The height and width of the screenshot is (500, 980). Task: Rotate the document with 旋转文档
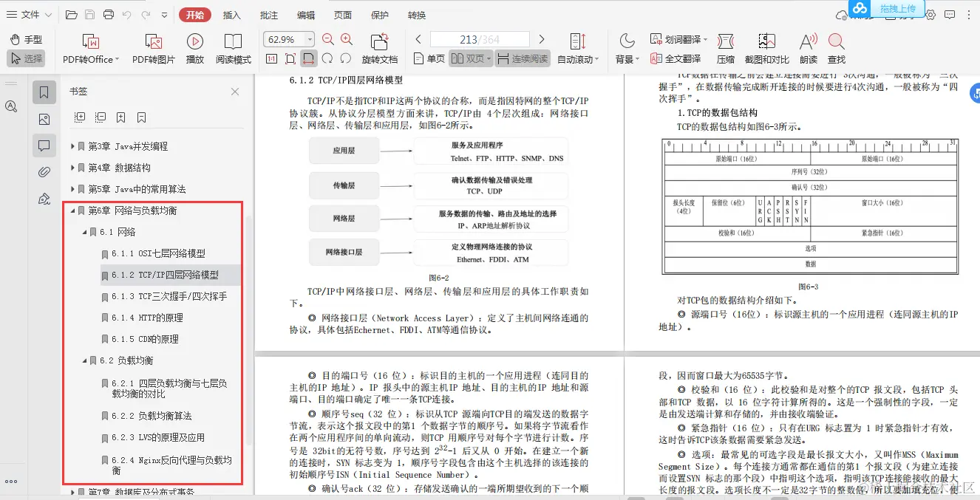click(x=379, y=47)
